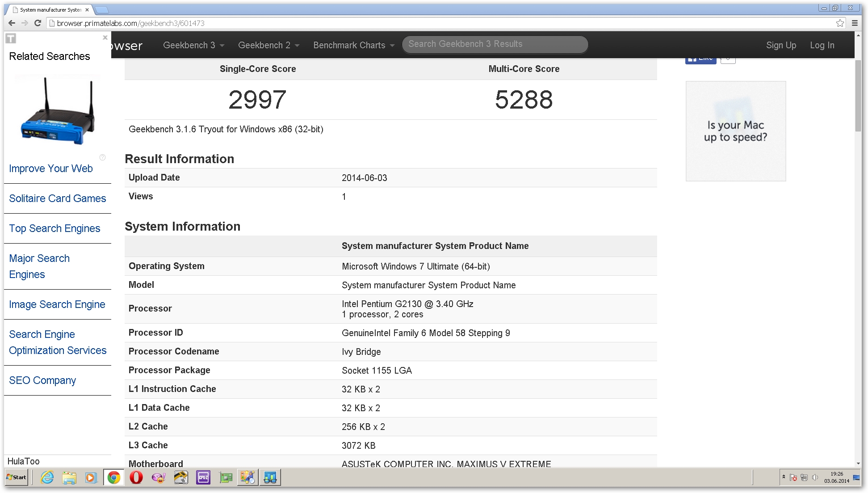Open the Chrome menu (hamburger icon)
This screenshot has height=493, width=868.
pos(855,23)
